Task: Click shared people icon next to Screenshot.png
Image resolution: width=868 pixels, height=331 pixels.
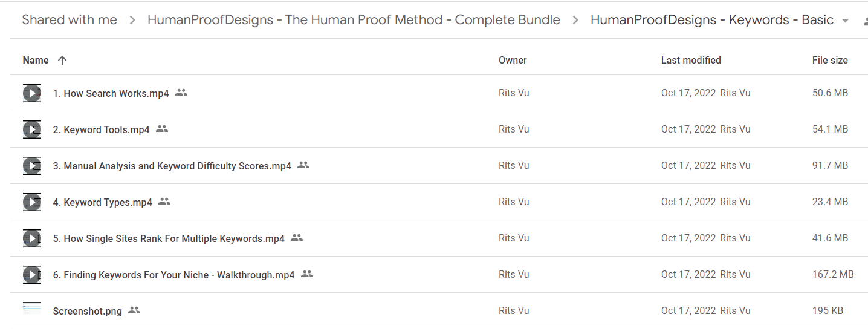Action: click(134, 310)
